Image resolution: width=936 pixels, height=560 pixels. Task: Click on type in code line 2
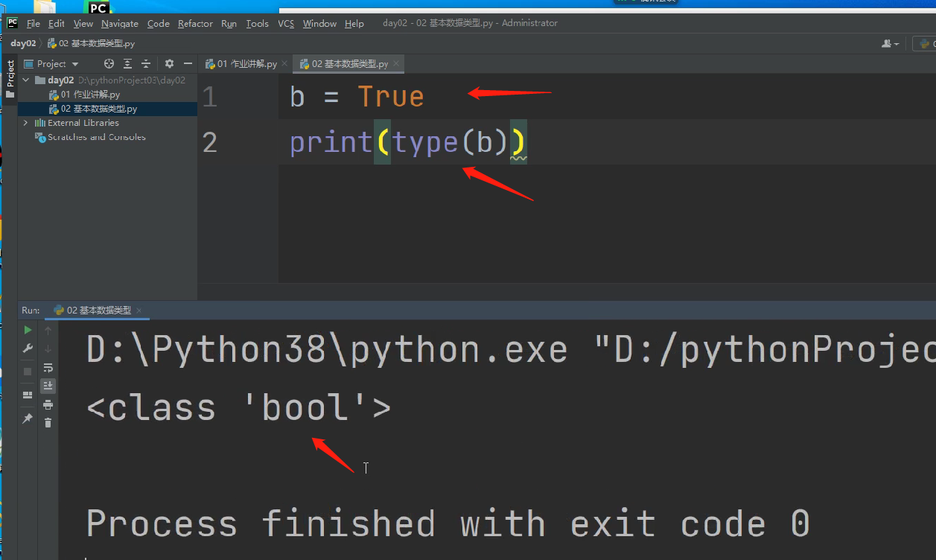425,142
